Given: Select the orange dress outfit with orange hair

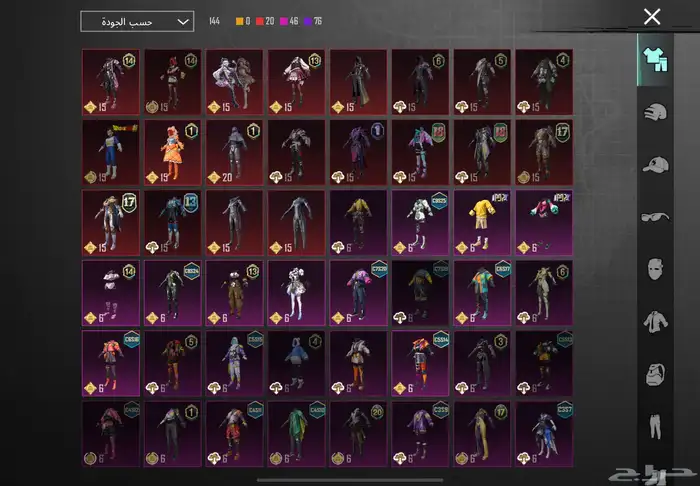Looking at the screenshot, I should [x=173, y=152].
